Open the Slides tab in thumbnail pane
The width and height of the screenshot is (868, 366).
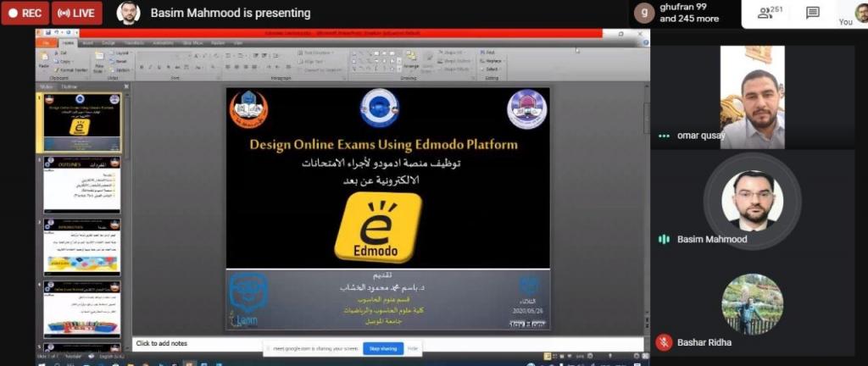click(x=46, y=86)
